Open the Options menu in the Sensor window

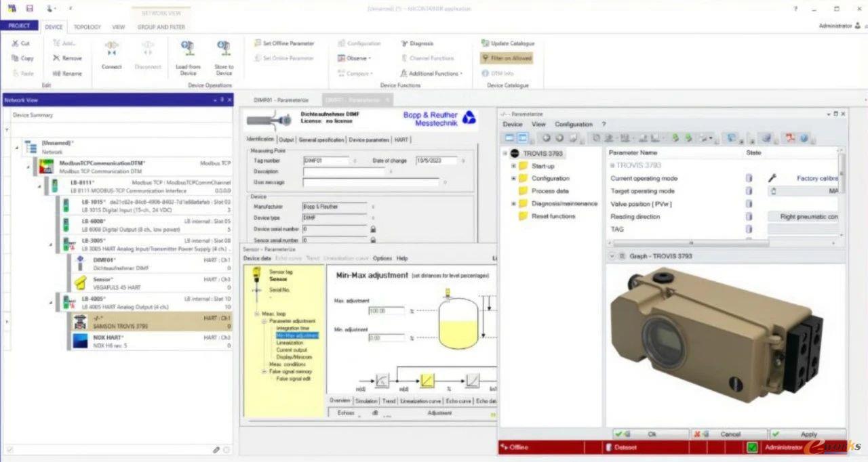coord(382,258)
